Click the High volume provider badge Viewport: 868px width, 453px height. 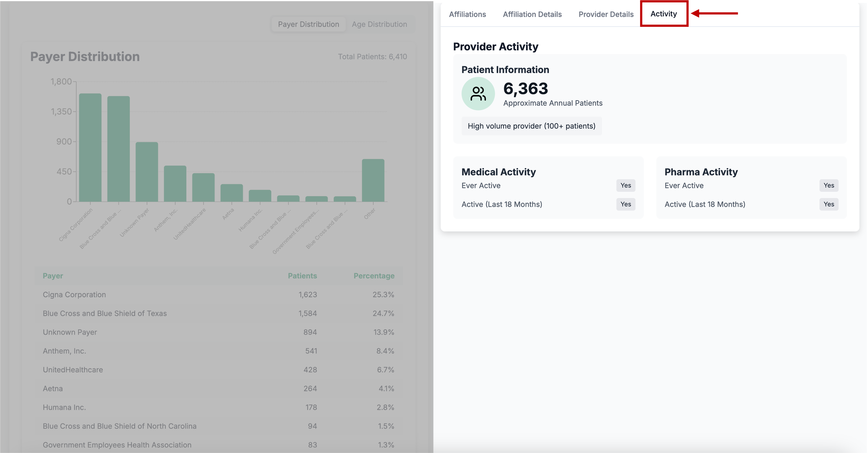click(531, 126)
